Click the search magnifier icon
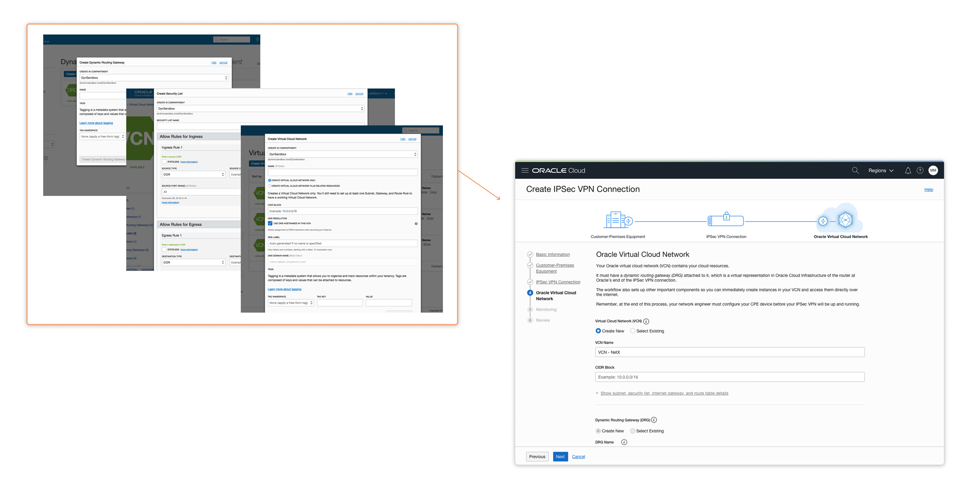 [x=855, y=171]
